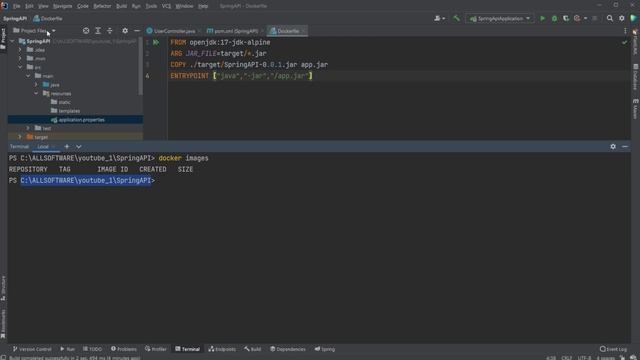Image resolution: width=640 pixels, height=360 pixels.
Task: Click the ENTRYPOINT line in editor
Action: pyautogui.click(x=241, y=76)
